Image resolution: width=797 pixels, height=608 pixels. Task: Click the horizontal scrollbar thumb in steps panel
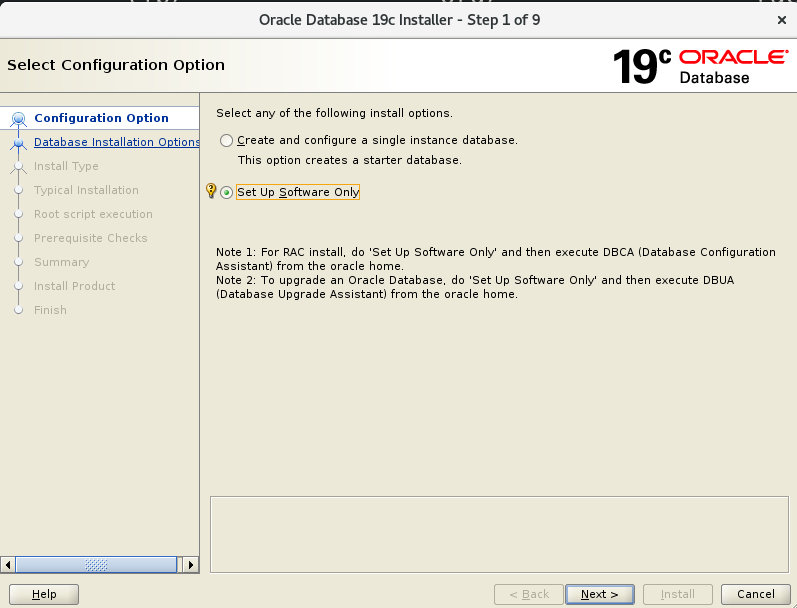click(x=96, y=564)
